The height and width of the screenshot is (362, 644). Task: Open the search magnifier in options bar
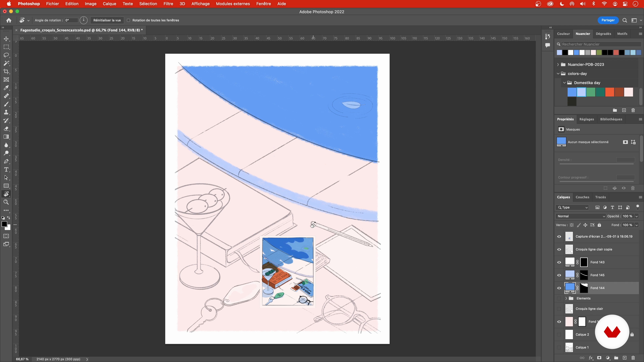tap(625, 20)
